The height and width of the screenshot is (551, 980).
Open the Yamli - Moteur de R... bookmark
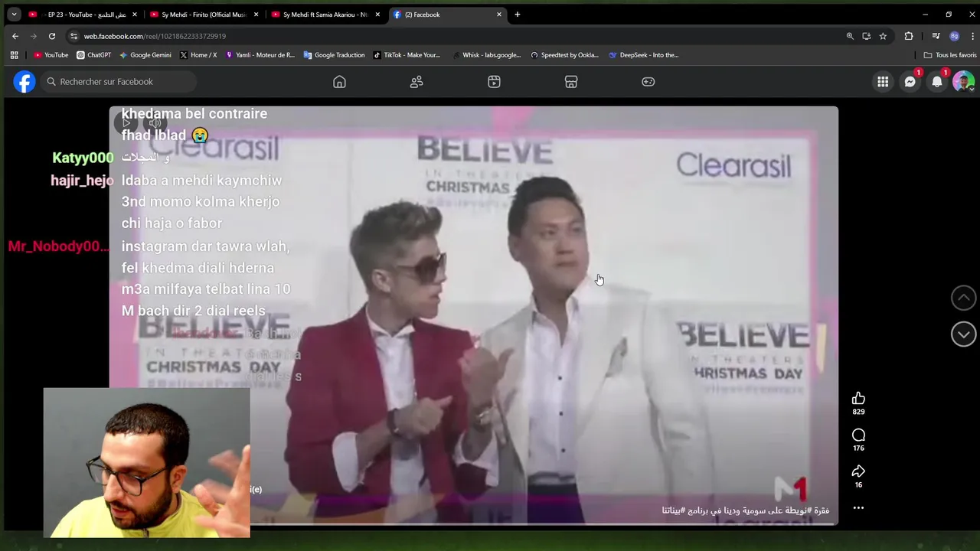click(x=260, y=55)
